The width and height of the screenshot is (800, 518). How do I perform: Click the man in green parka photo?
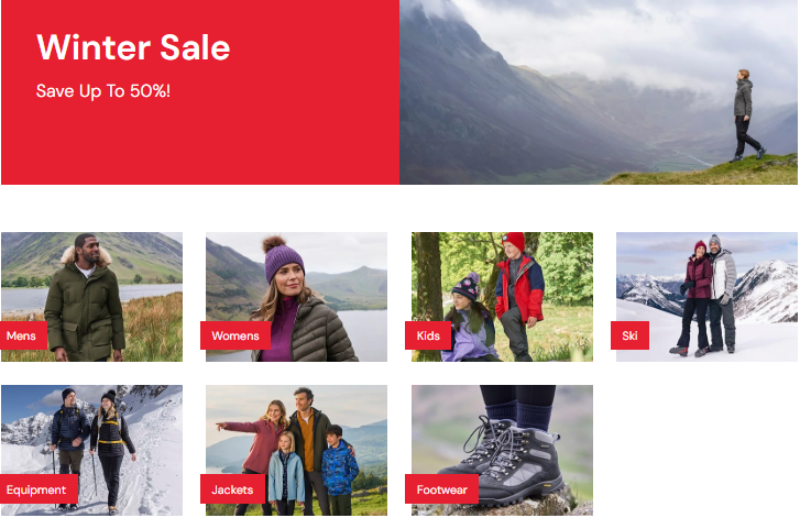pos(92,297)
